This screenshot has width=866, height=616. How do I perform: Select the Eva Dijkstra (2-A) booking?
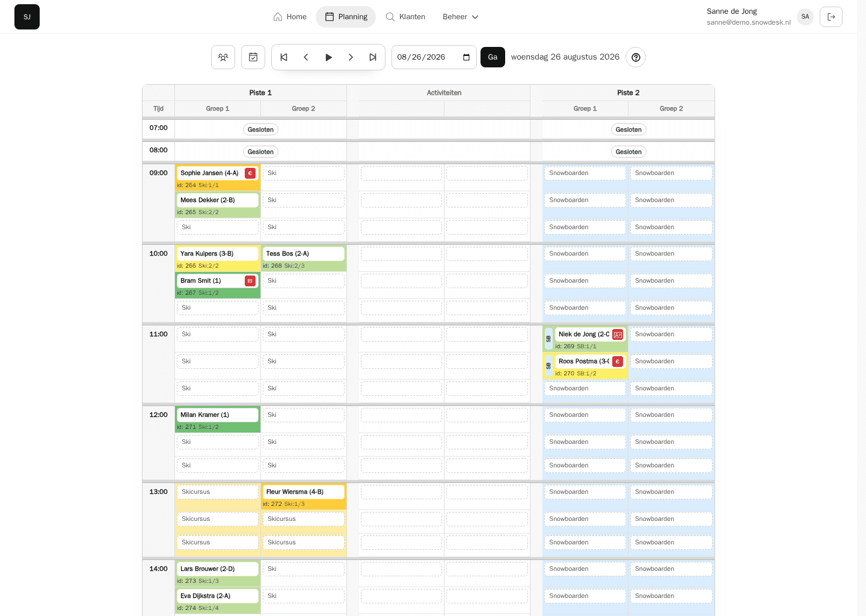point(218,596)
